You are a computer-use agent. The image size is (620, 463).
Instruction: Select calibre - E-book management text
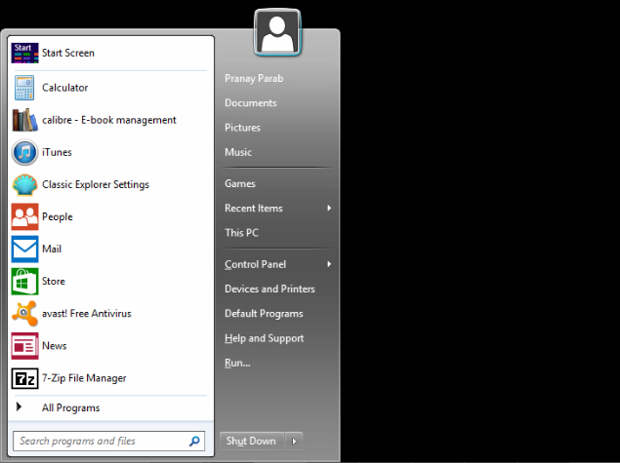[x=109, y=120]
